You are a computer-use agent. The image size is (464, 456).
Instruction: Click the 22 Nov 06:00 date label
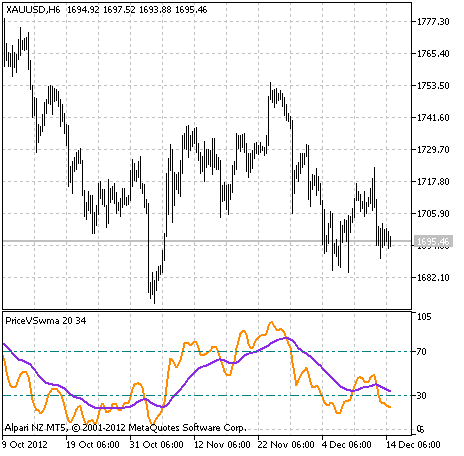(x=286, y=445)
